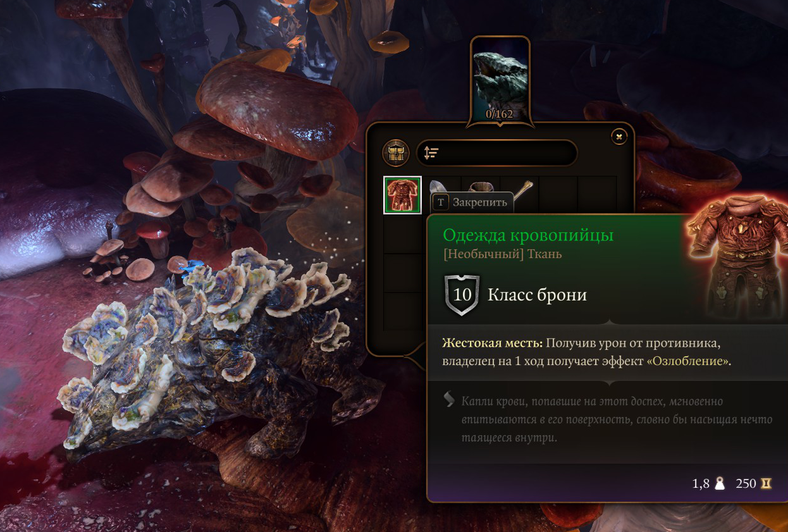Click the quill icon beside item lore
The image size is (788, 532).
[448, 399]
